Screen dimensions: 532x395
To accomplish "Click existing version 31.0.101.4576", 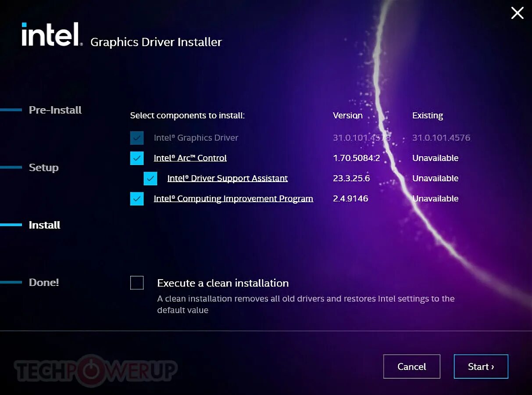I will [x=441, y=138].
